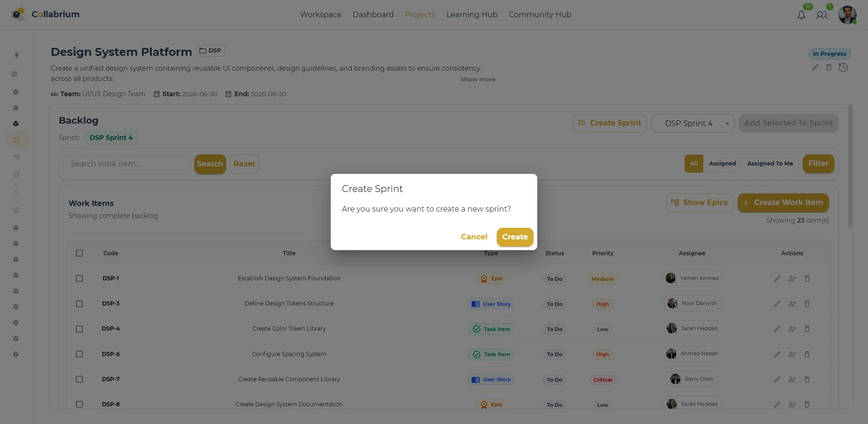868x424 pixels.
Task: Assign user to DSP-6
Action: pos(792,354)
